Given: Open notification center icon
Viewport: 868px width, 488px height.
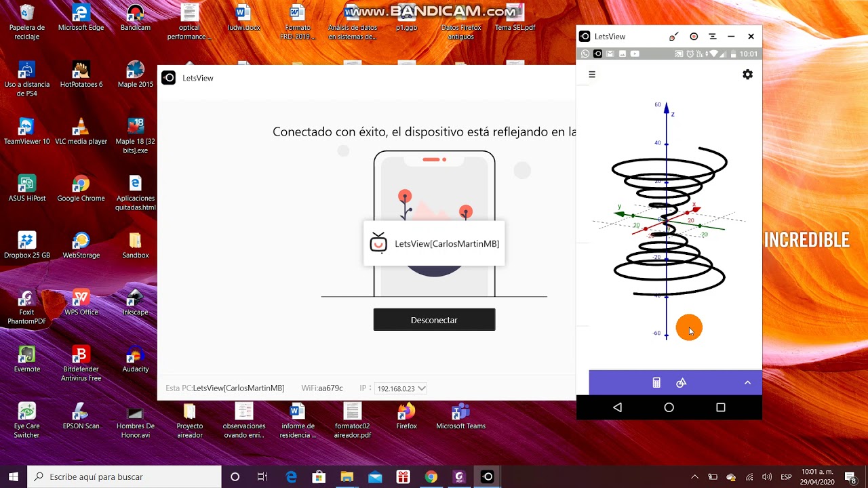Looking at the screenshot, I should point(850,476).
